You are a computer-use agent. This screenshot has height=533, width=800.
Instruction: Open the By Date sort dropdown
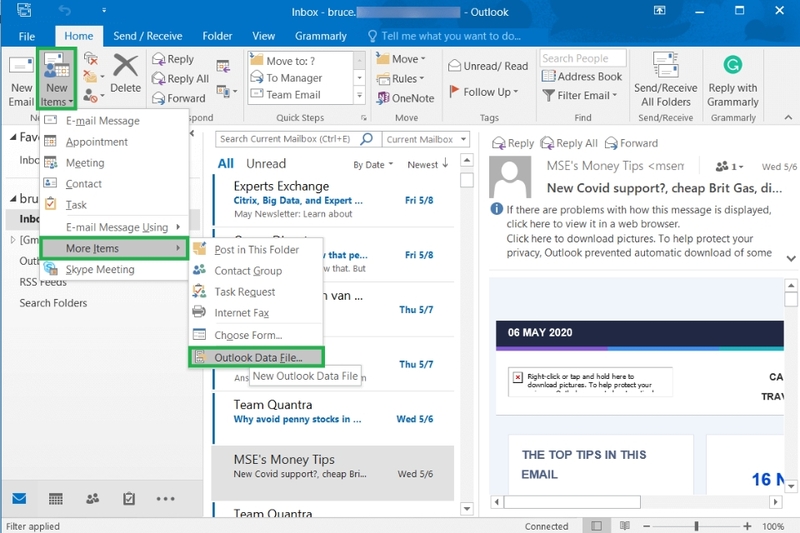tap(373, 164)
